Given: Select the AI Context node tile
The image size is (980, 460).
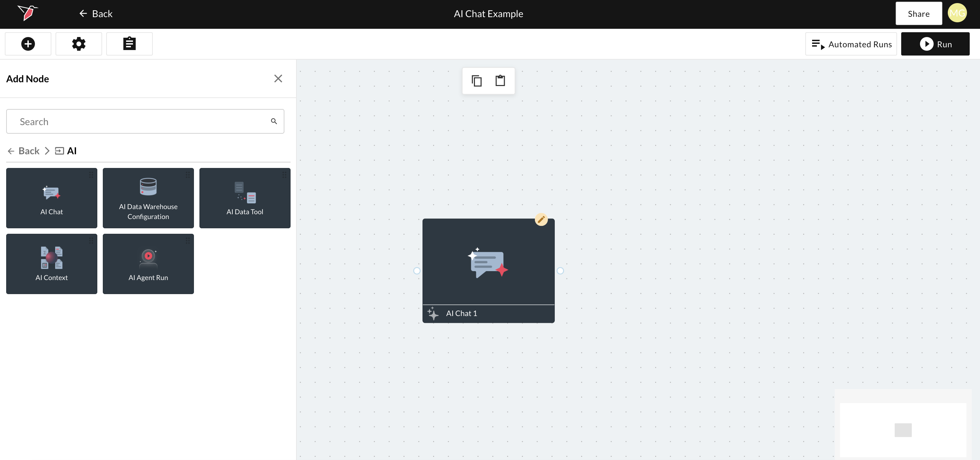Looking at the screenshot, I should [52, 264].
